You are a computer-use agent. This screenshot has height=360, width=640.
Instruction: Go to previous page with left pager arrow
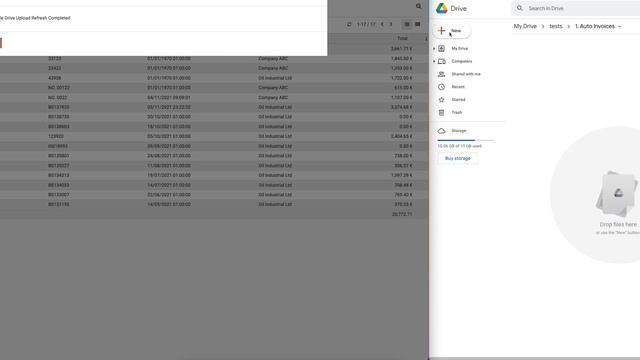[x=382, y=24]
